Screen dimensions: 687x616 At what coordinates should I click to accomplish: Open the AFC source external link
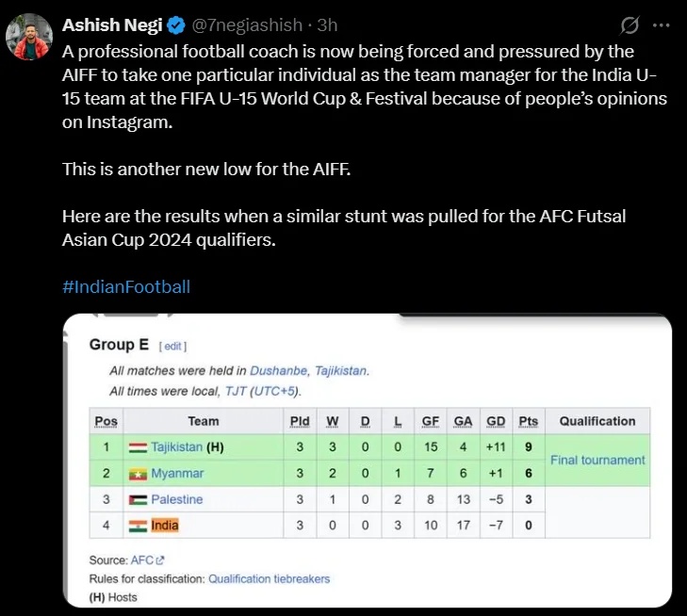tap(147, 560)
